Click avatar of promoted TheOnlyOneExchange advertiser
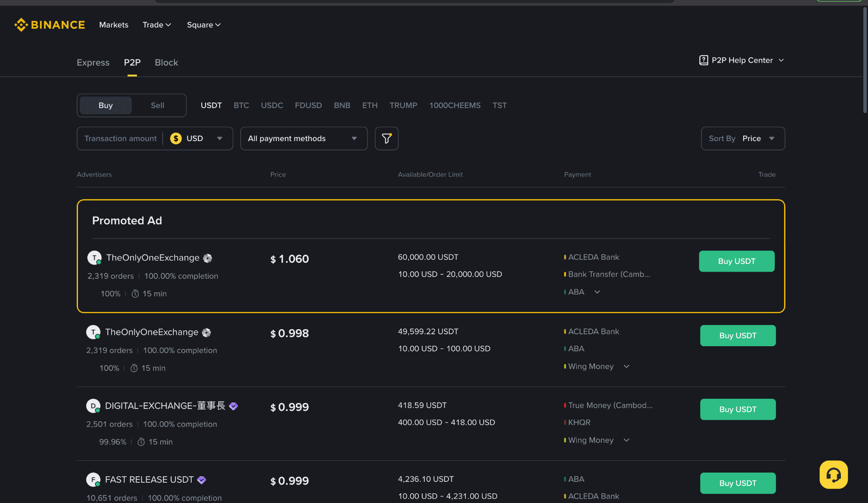Viewport: 868px width, 503px height. [x=94, y=258]
